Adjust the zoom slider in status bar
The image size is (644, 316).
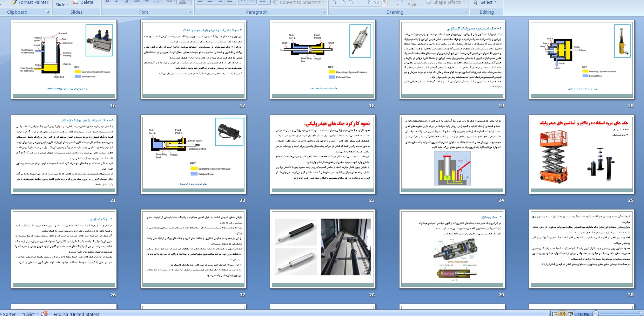click(640, 314)
